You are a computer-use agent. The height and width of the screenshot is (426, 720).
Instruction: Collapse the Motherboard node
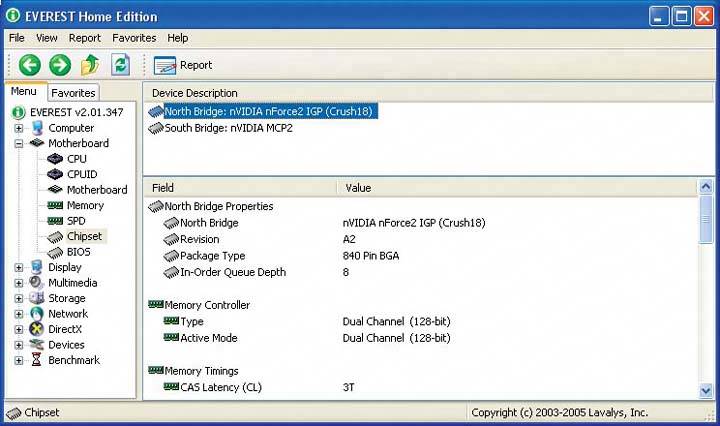click(18, 144)
